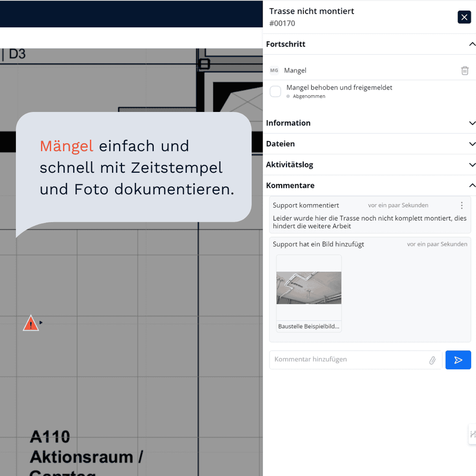Click the Kommentar hinzufügen input field
This screenshot has height=476, width=476.
[x=348, y=359]
